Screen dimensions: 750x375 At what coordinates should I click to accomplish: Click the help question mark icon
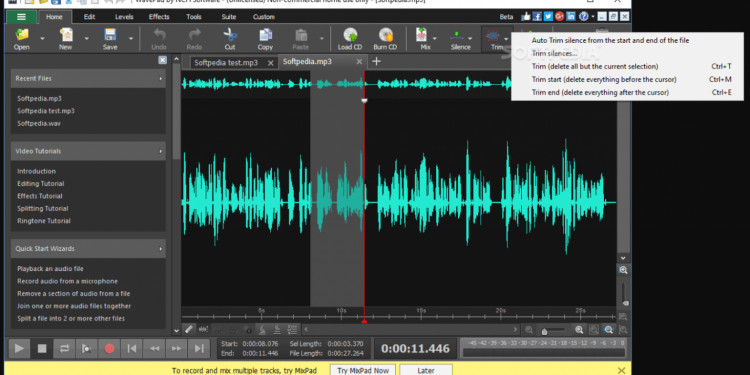pyautogui.click(x=583, y=16)
